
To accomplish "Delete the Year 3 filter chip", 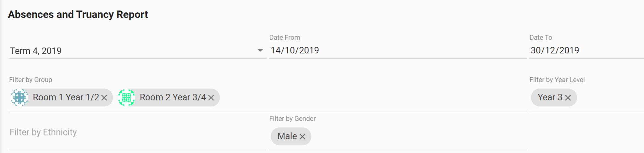I will coord(568,98).
